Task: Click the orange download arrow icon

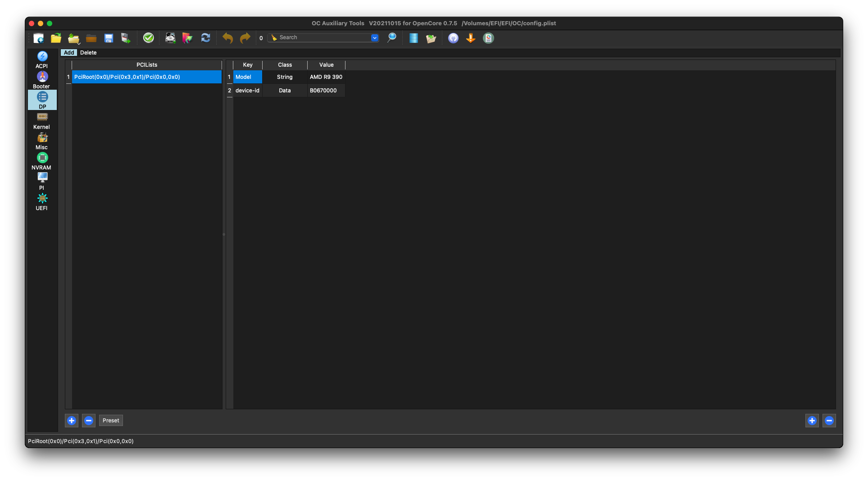Action: (471, 38)
